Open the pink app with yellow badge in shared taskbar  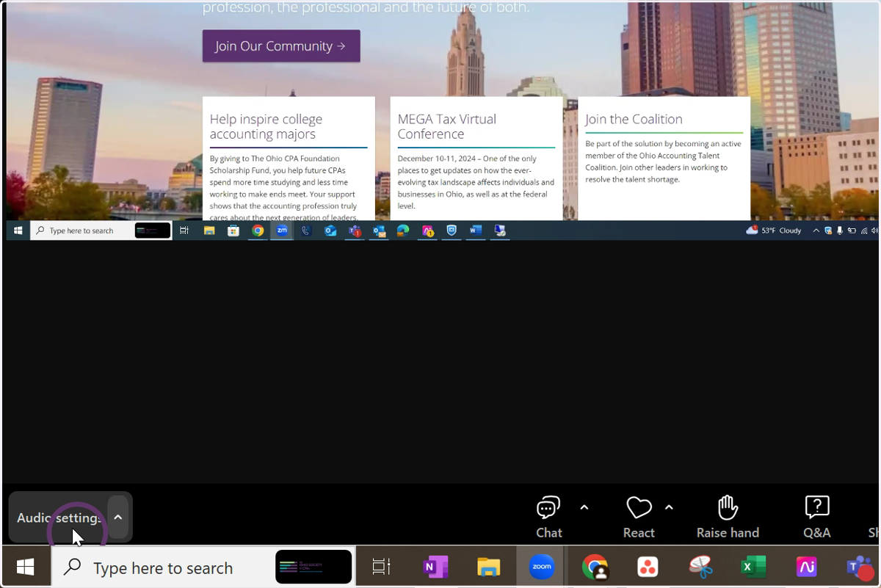427,231
